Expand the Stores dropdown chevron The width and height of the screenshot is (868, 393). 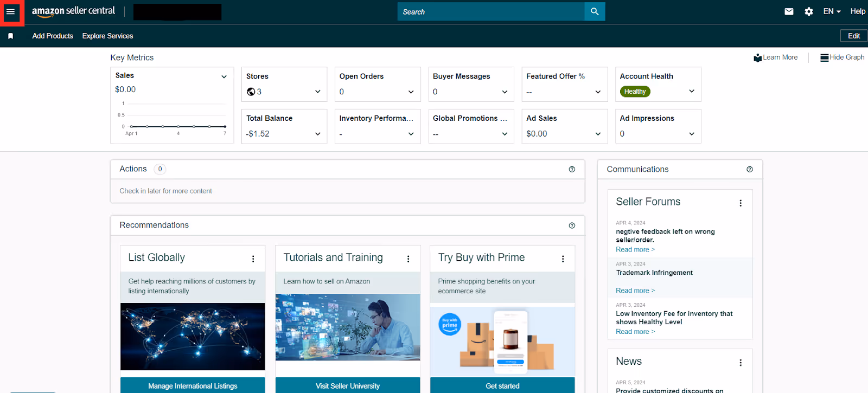pyautogui.click(x=318, y=92)
